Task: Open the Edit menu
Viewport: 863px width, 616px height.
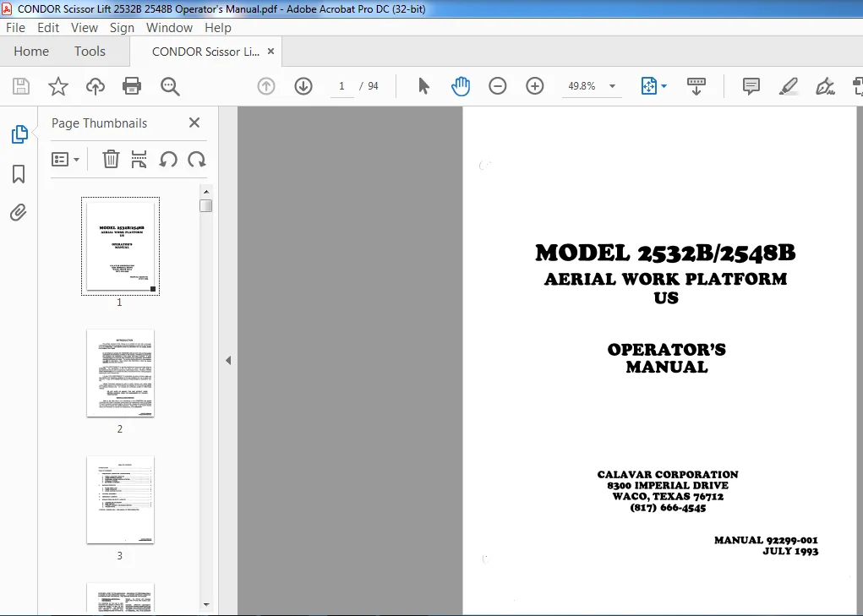Action: (x=48, y=28)
